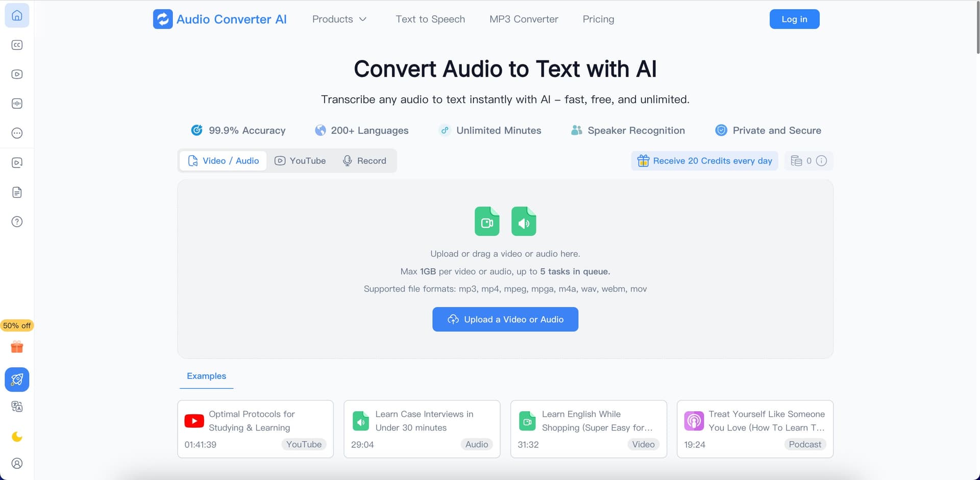The width and height of the screenshot is (980, 480).
Task: Expand the Products dropdown menu
Action: [x=339, y=19]
